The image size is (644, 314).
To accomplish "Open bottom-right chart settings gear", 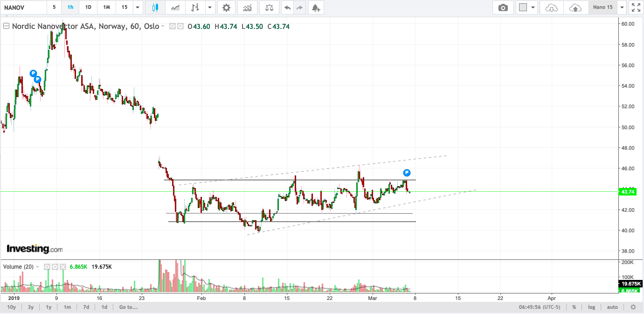I will coord(633,307).
